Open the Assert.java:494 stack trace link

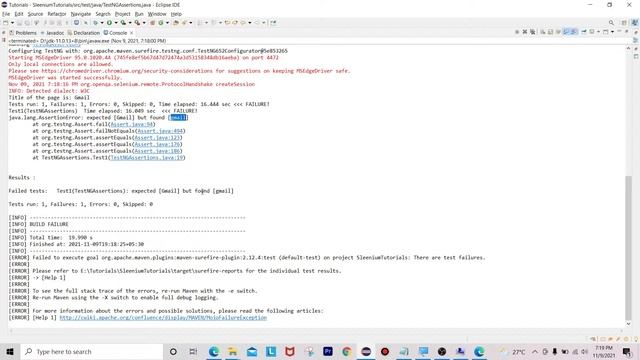(160, 131)
